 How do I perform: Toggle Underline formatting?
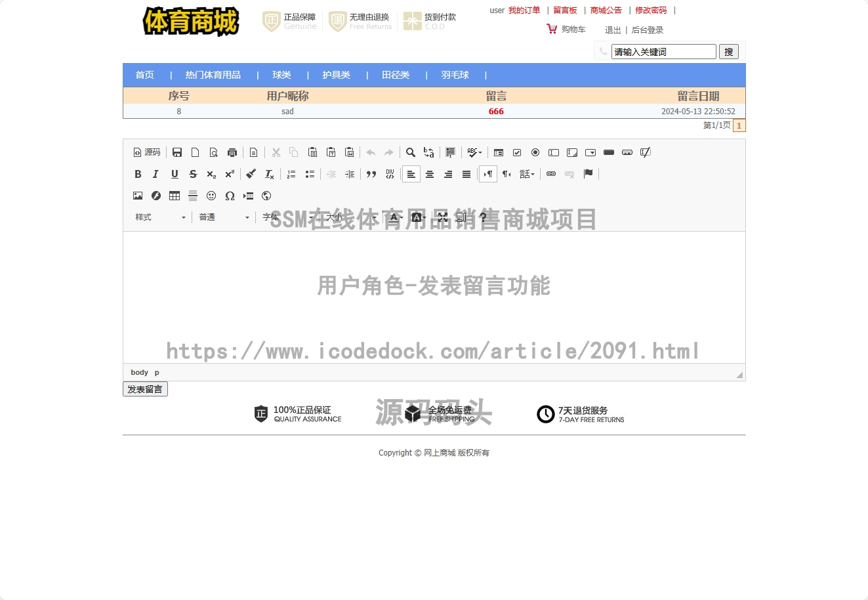[175, 174]
